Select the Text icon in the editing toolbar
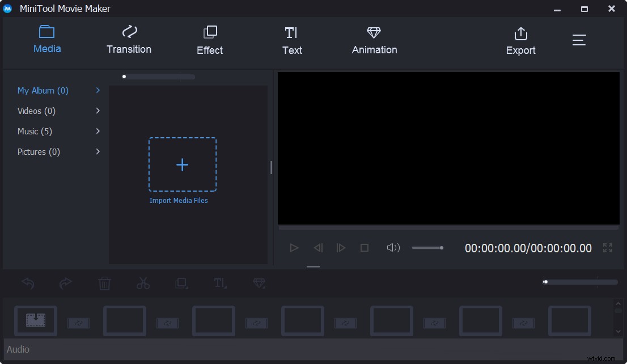 [x=221, y=283]
